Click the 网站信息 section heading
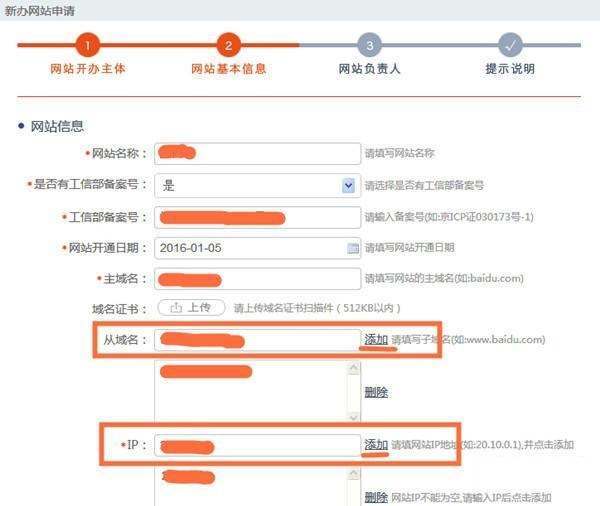600x506 pixels. (x=57, y=126)
